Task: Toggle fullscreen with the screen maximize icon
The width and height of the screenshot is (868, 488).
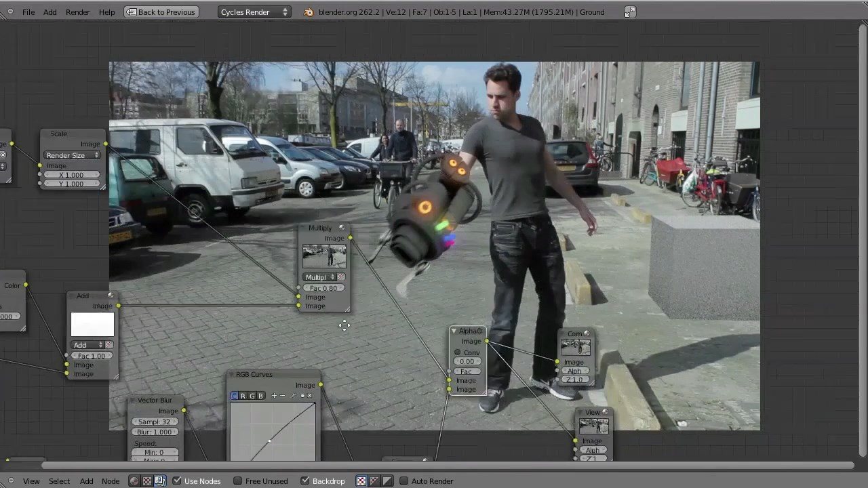Action: click(630, 12)
